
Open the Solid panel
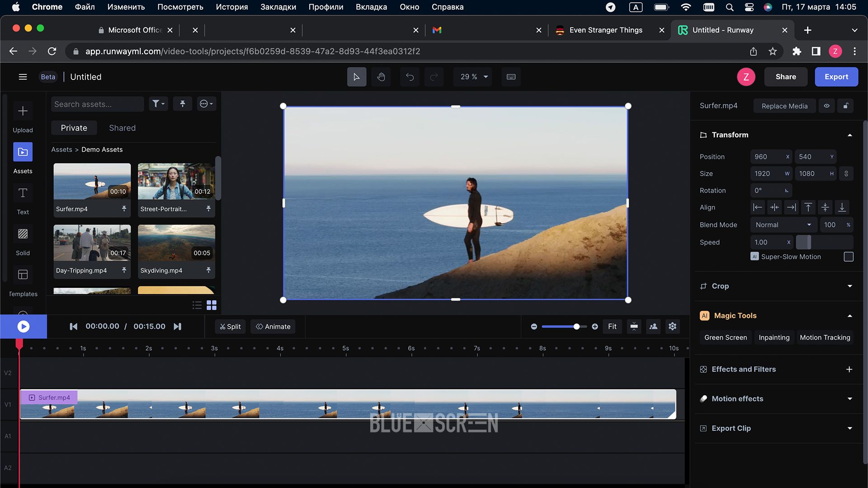tap(23, 234)
